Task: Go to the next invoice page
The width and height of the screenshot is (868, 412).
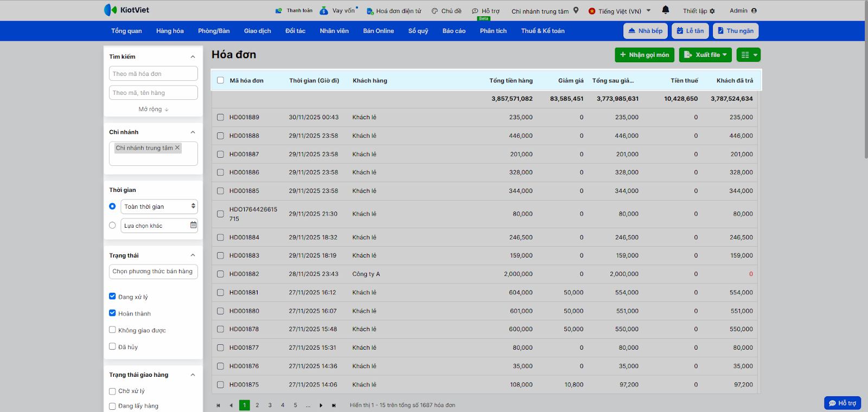Action: tap(321, 405)
